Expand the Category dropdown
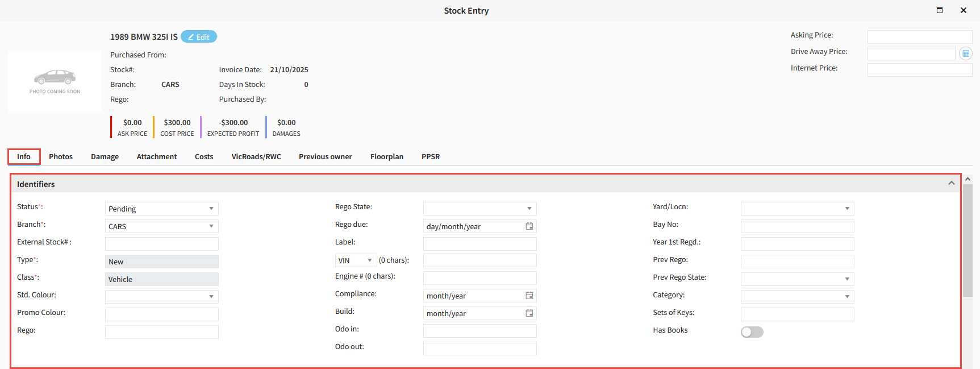 pyautogui.click(x=798, y=297)
